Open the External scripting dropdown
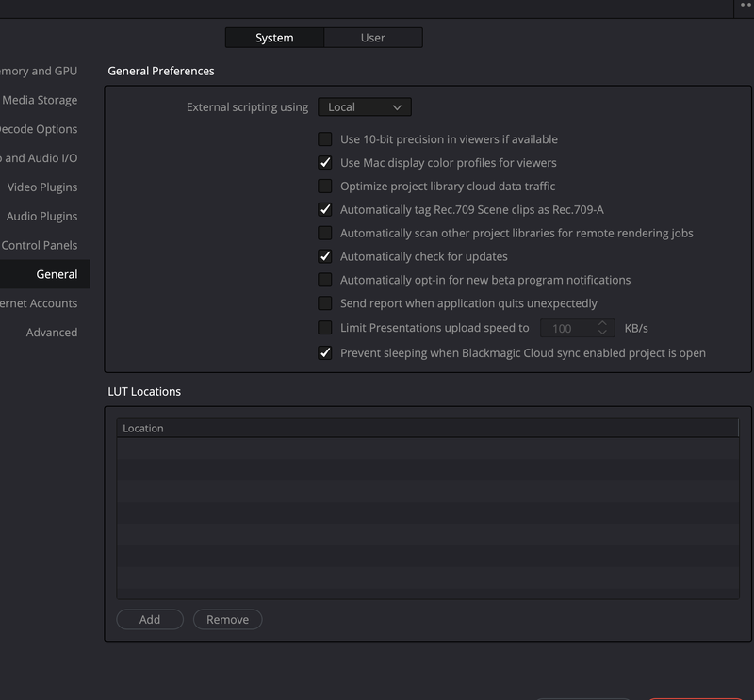 (x=364, y=106)
